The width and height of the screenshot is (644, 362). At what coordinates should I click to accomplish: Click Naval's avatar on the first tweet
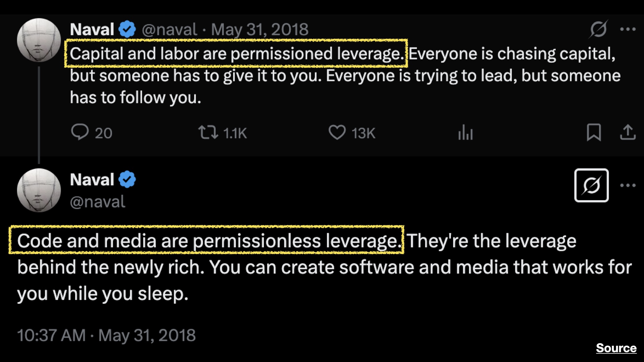(39, 40)
